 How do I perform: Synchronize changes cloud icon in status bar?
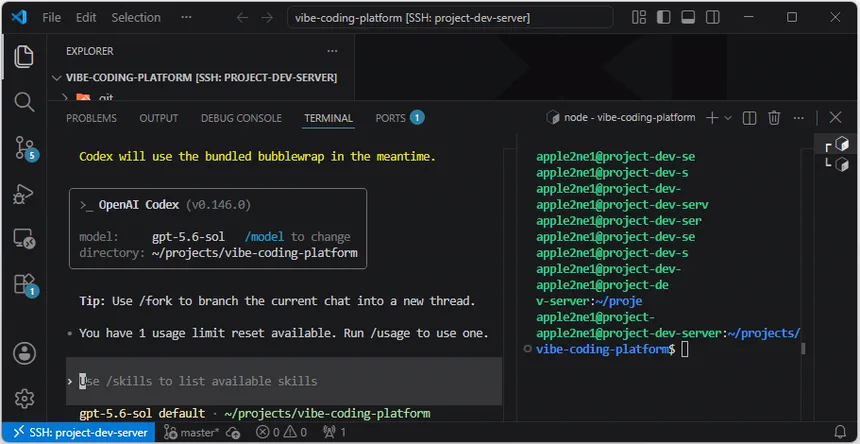click(234, 432)
